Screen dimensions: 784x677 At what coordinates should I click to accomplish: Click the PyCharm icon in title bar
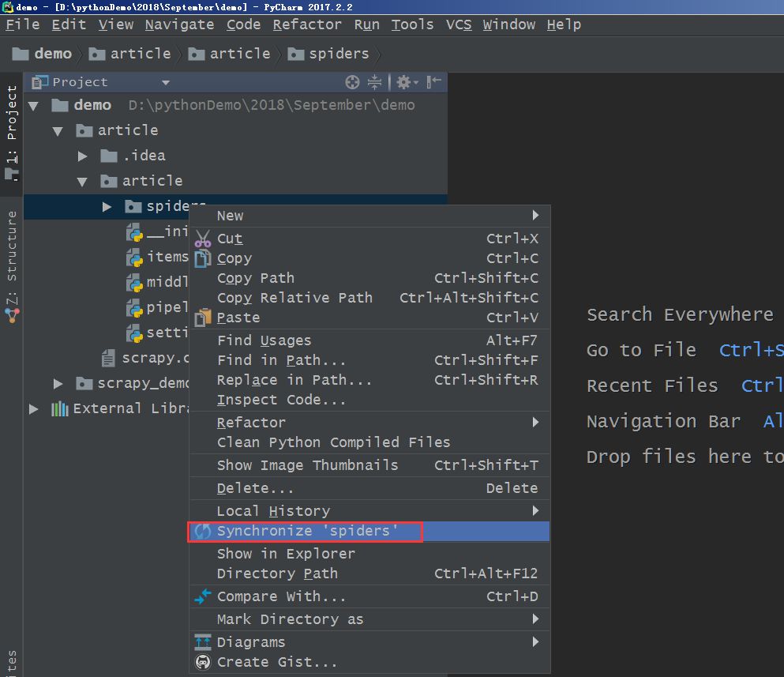pyautogui.click(x=7, y=7)
